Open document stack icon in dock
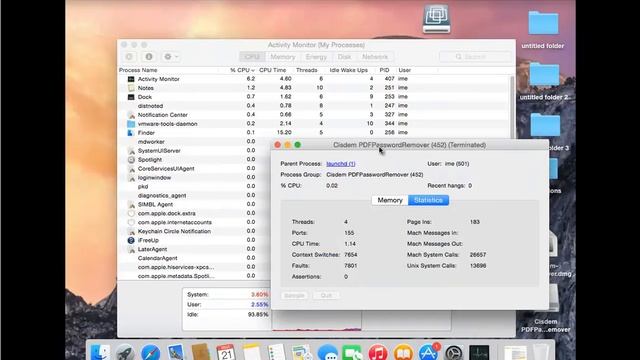 515,352
